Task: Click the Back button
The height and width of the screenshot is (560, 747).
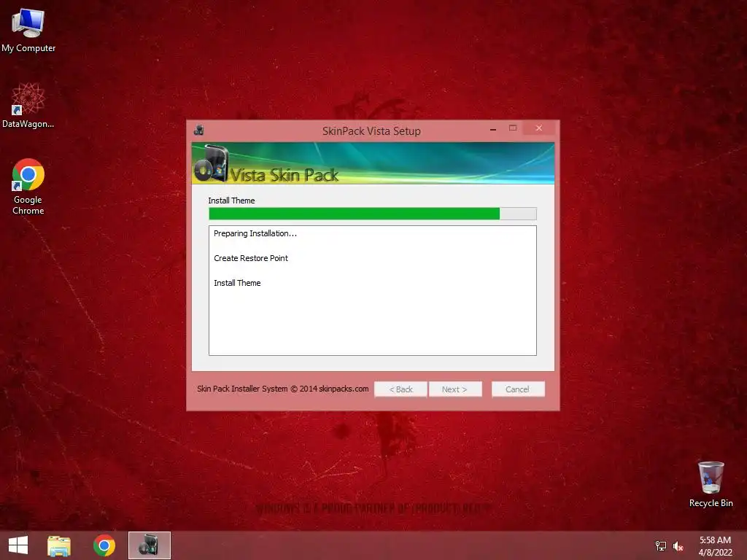Action: tap(400, 389)
